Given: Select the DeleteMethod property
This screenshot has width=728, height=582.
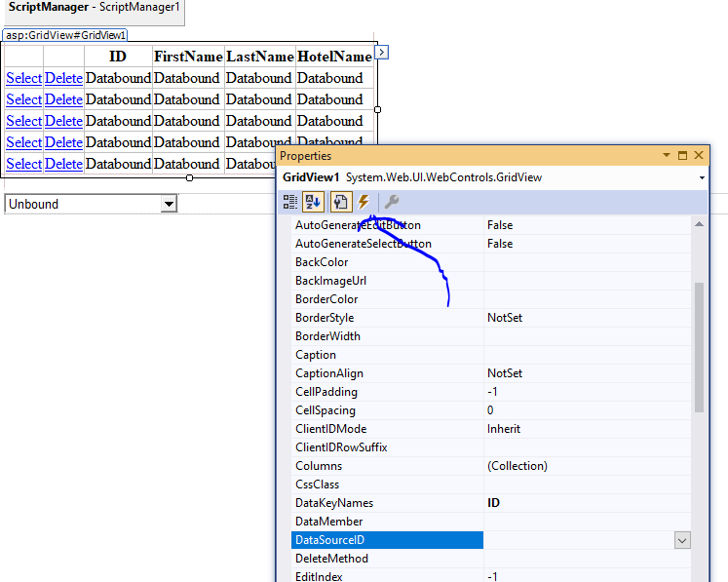Looking at the screenshot, I should 387,559.
